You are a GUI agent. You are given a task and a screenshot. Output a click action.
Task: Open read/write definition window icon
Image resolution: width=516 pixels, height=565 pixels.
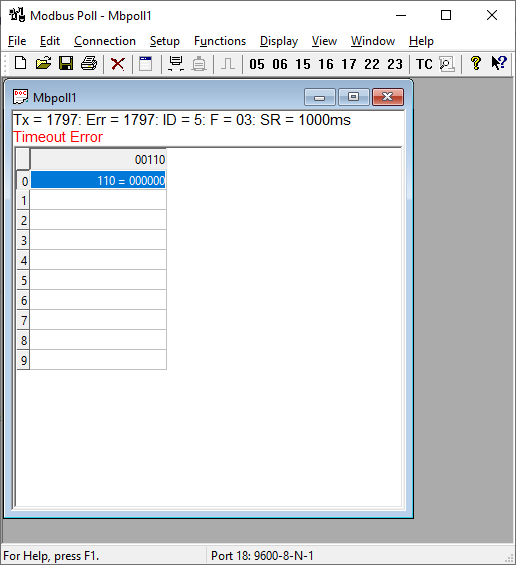pyautogui.click(x=146, y=64)
